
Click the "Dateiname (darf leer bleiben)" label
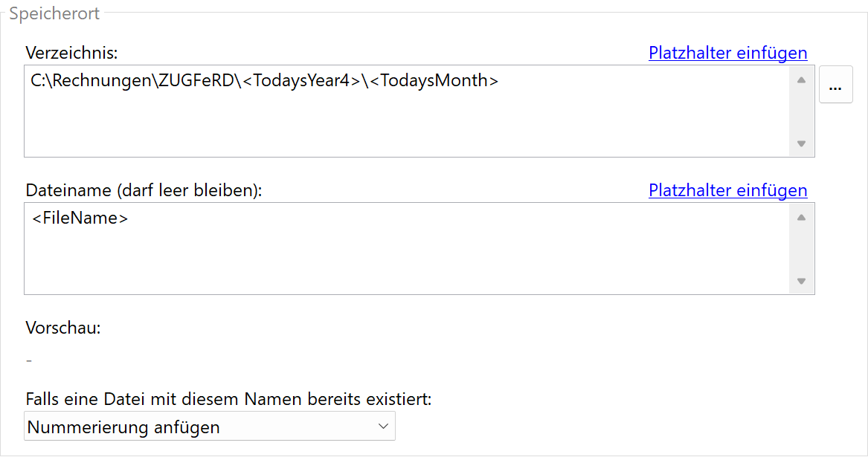pyautogui.click(x=144, y=190)
